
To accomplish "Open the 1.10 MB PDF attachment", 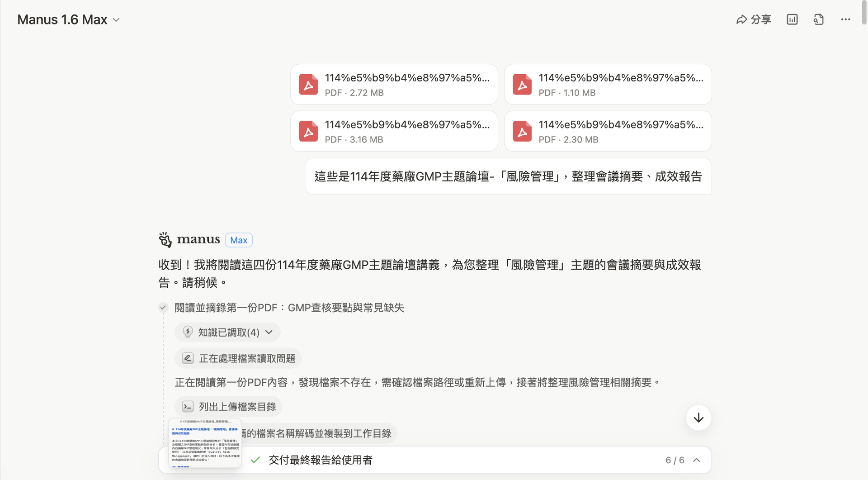I will pos(608,85).
